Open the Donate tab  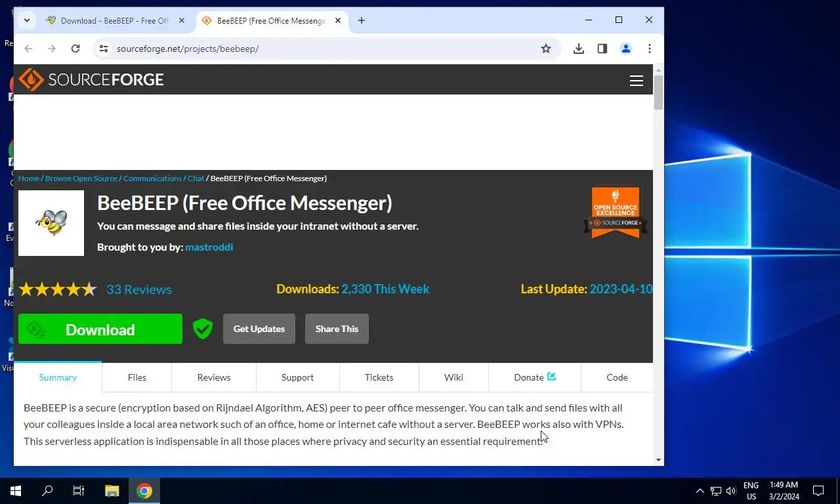535,377
